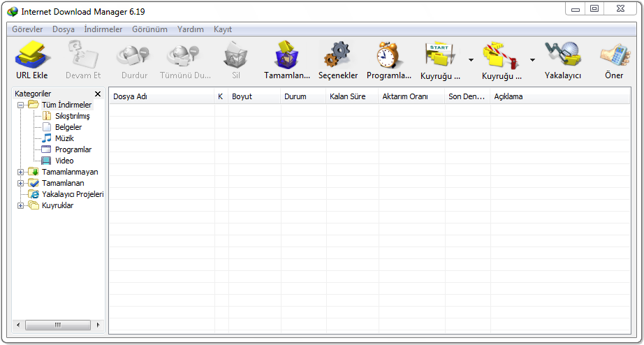Launch the Yakalayıcı grabber icon
The height and width of the screenshot is (345, 644).
coord(563,54)
